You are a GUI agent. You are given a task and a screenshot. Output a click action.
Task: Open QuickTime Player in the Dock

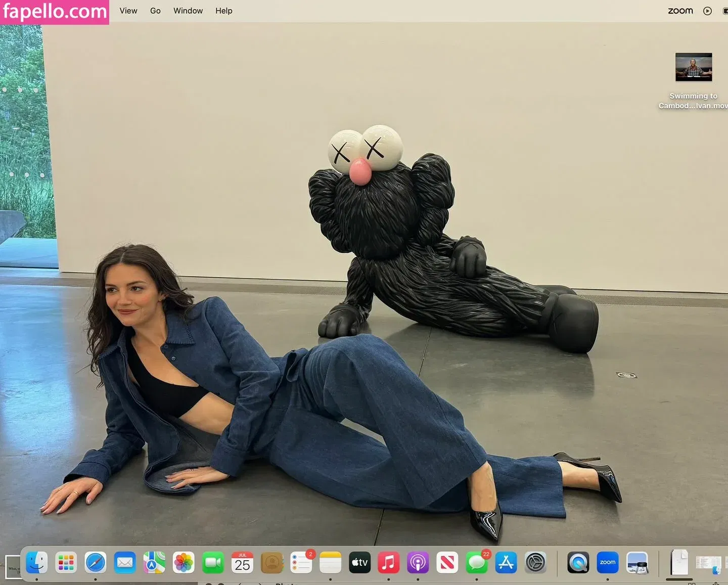[x=578, y=562]
